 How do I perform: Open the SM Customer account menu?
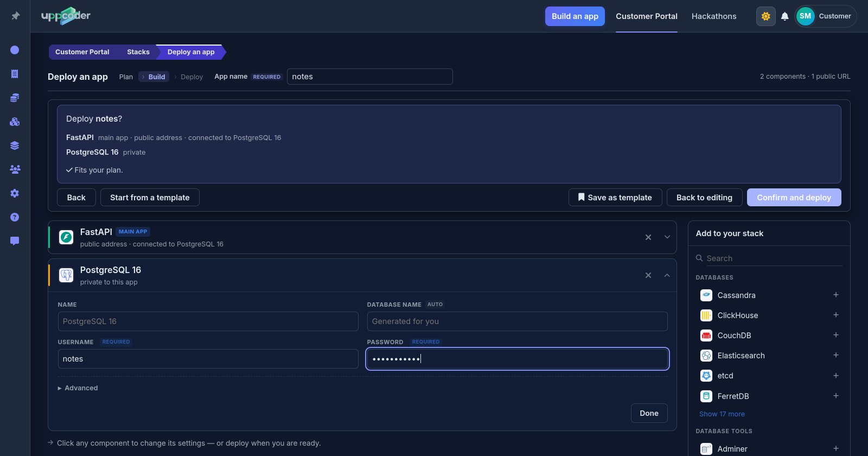(x=826, y=16)
